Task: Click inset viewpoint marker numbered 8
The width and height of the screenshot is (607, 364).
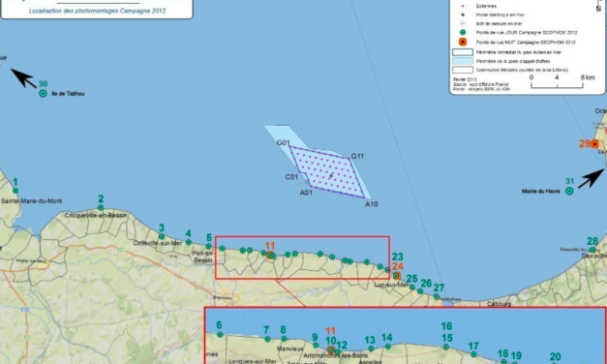Action: click(284, 339)
